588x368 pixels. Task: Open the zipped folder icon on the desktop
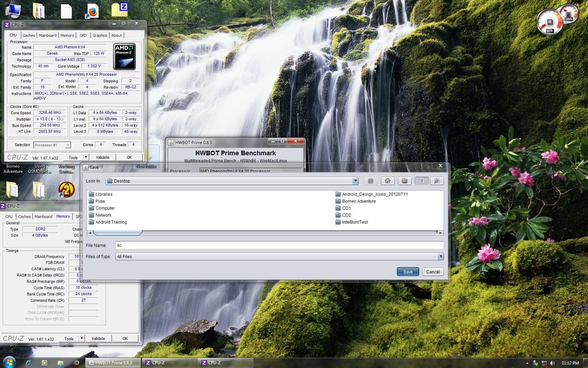click(120, 10)
